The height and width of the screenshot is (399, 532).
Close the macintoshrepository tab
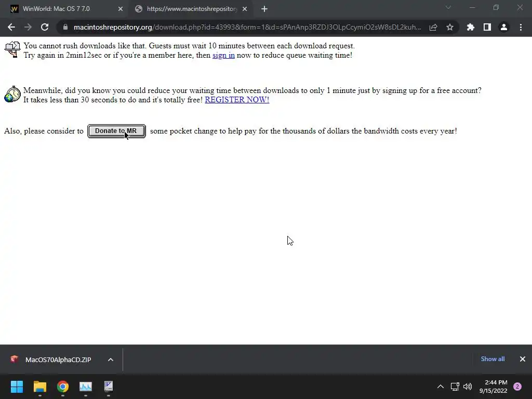[245, 9]
